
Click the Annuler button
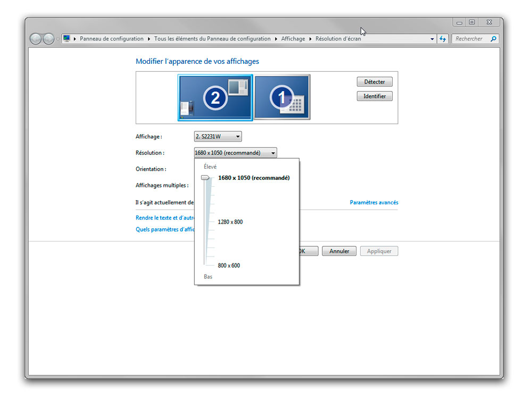click(339, 251)
